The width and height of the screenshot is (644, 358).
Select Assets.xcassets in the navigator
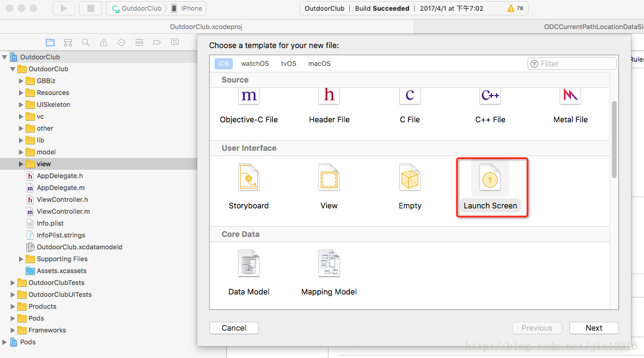pyautogui.click(x=62, y=271)
